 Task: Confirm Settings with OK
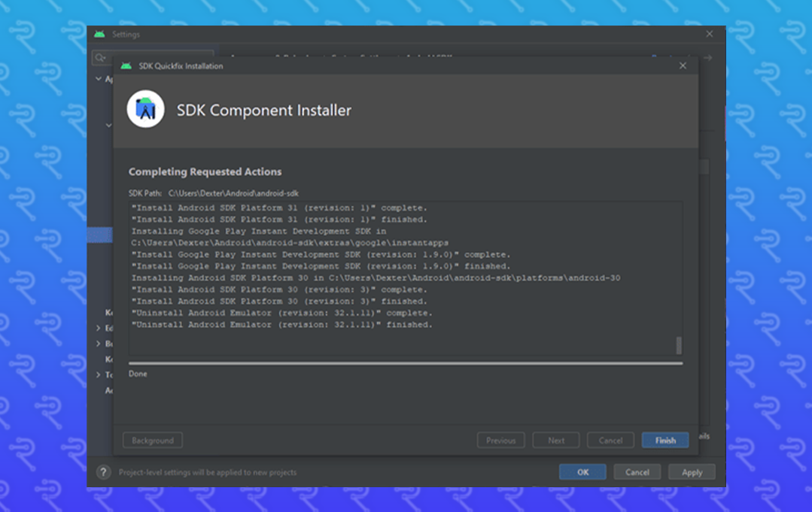(x=582, y=471)
